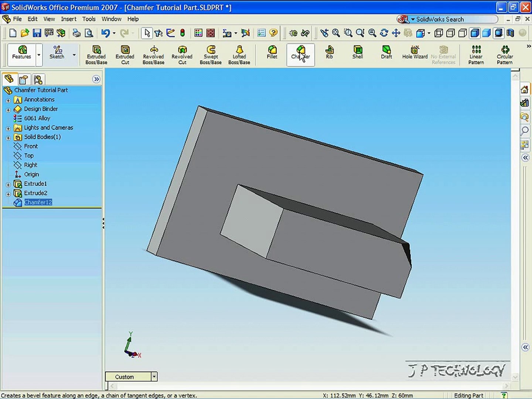The width and height of the screenshot is (532, 399).
Task: Click the Edit Texture brick icon
Action: coord(211,33)
